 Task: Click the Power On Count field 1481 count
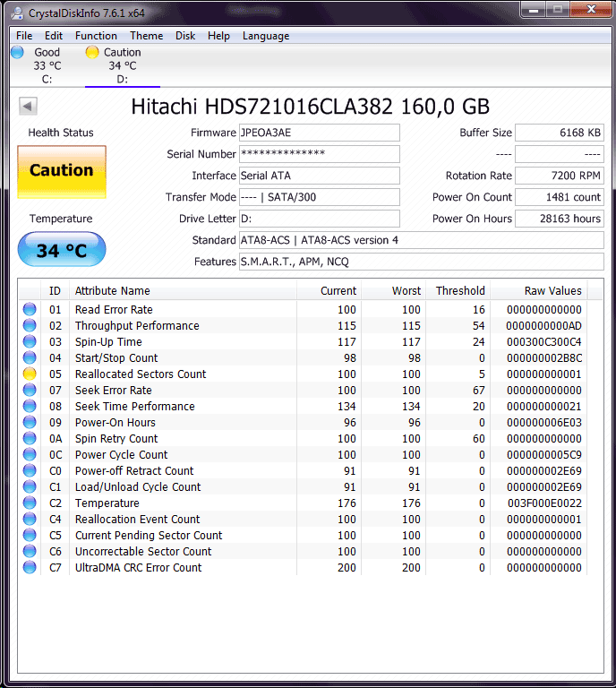(560, 197)
